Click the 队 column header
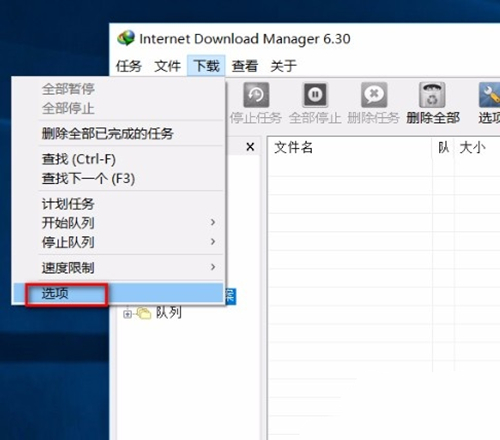 (x=443, y=147)
